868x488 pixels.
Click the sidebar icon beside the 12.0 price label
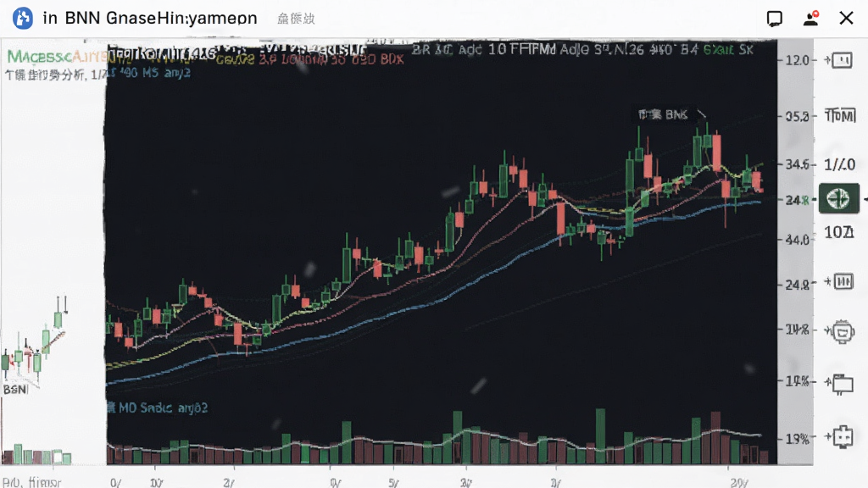(841, 60)
